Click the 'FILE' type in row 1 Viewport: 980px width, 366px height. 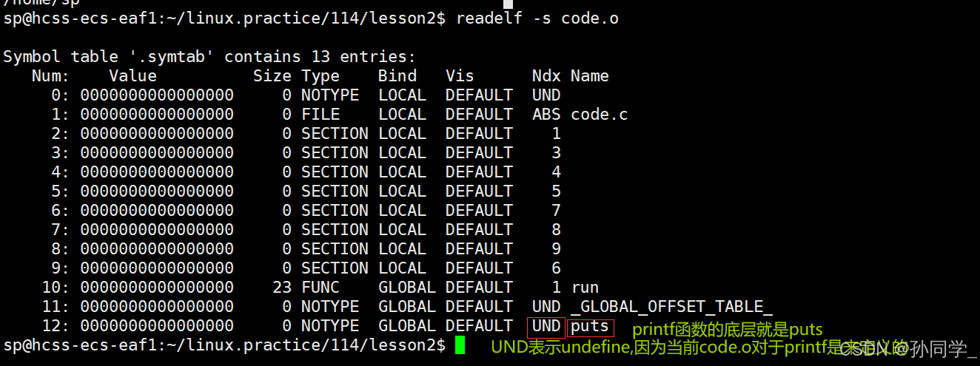(320, 115)
